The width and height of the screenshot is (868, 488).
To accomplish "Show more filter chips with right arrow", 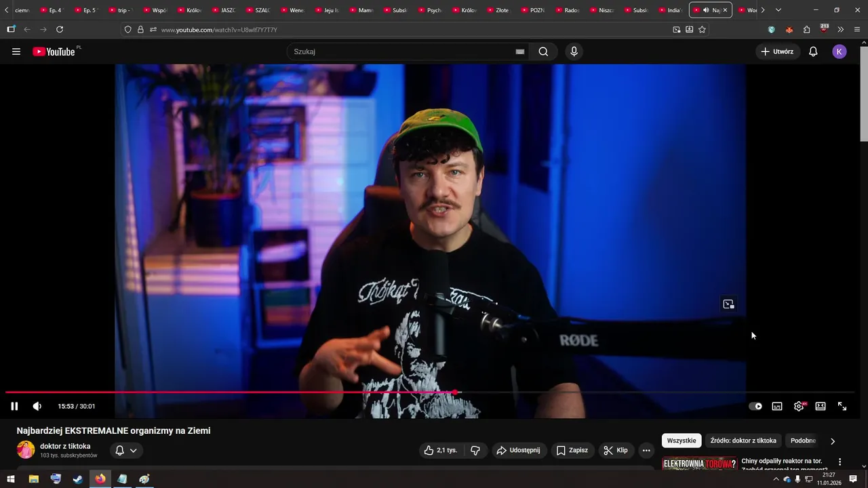I will tap(833, 441).
